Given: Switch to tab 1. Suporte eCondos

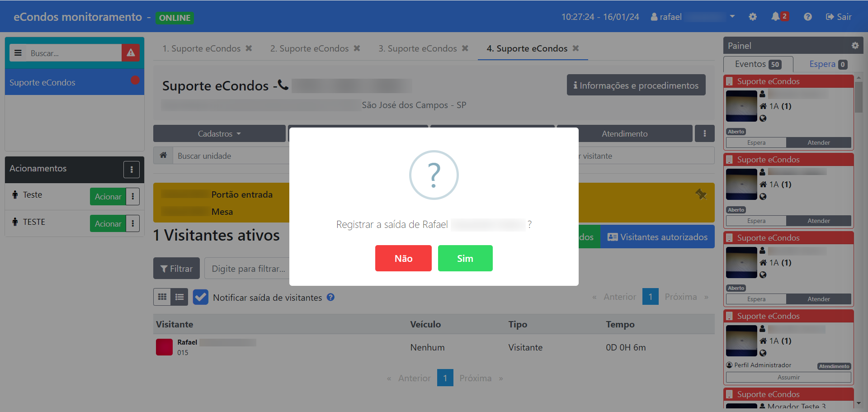Looking at the screenshot, I should pos(202,48).
